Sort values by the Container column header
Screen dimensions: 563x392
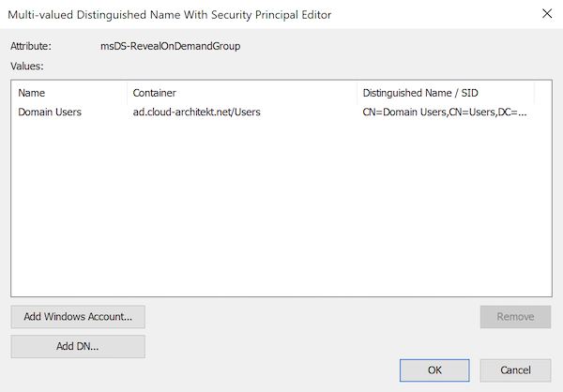point(242,93)
